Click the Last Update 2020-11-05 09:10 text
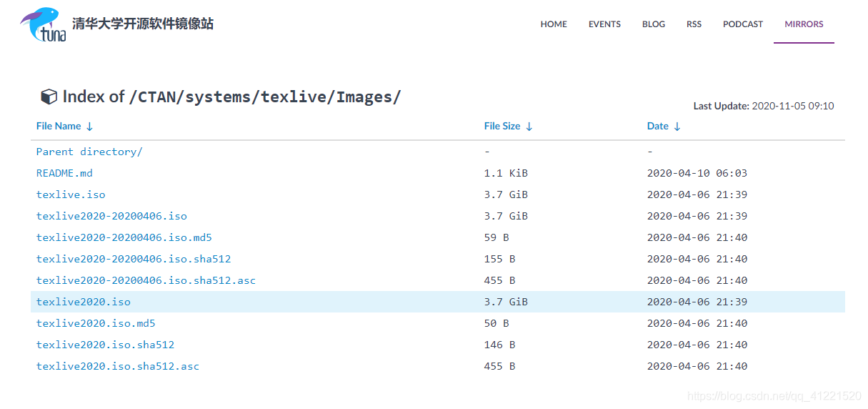The width and height of the screenshot is (868, 409). [764, 106]
